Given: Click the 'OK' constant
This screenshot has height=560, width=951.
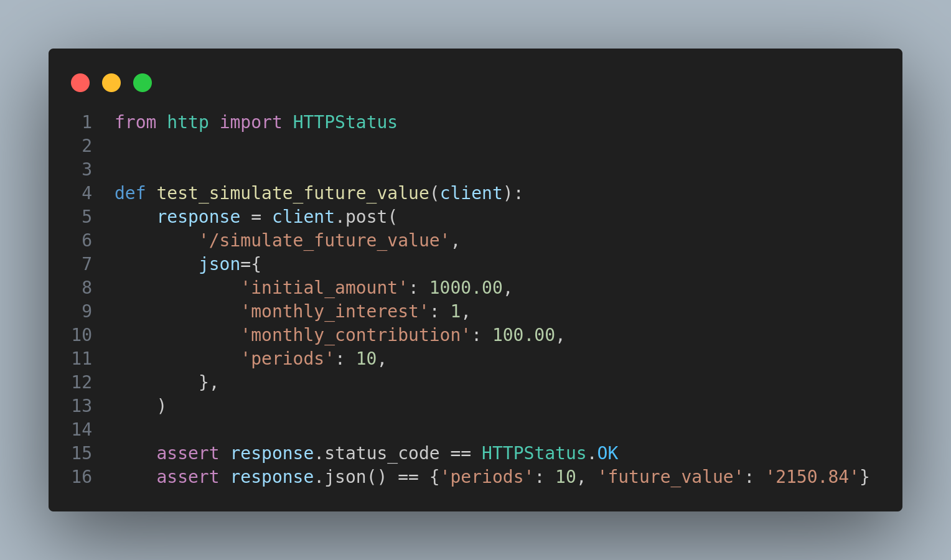Looking at the screenshot, I should pyautogui.click(x=607, y=453).
